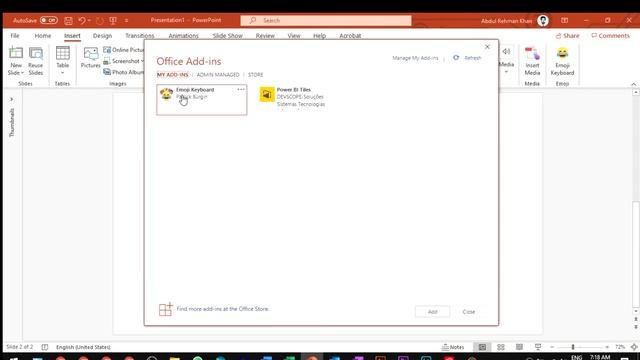
Task: Click the Add button in the dialog
Action: tap(432, 312)
